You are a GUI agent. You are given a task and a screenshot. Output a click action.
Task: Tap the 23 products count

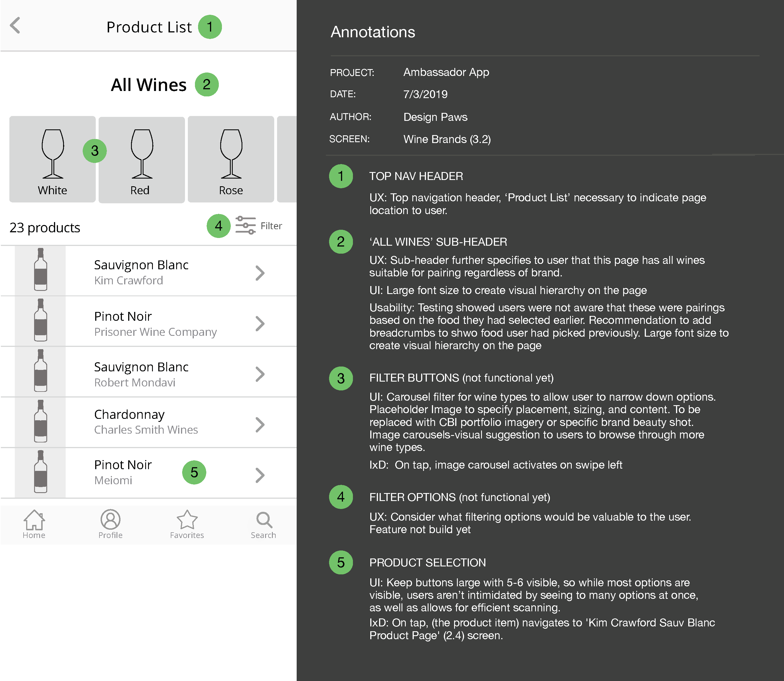(45, 228)
